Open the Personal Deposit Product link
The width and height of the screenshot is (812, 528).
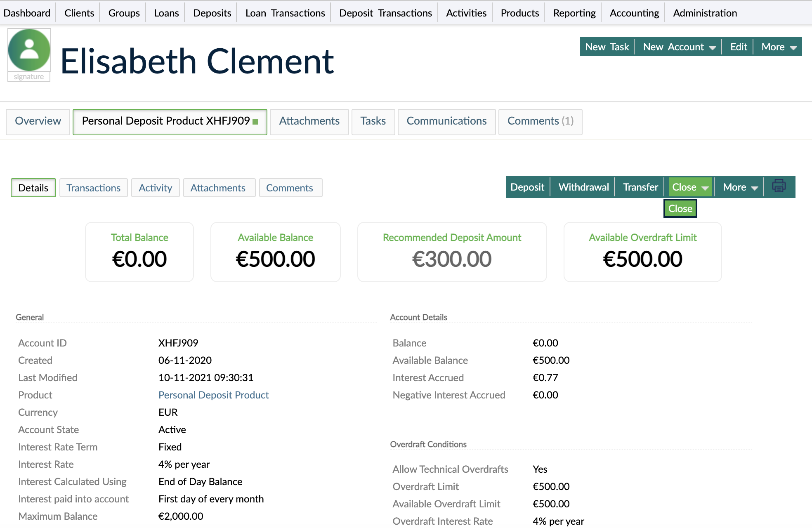tap(213, 395)
